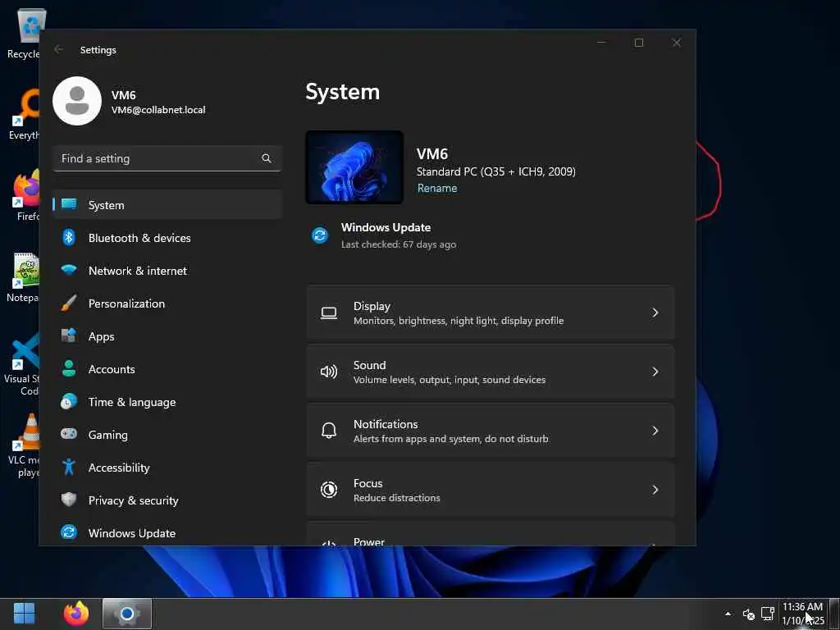The height and width of the screenshot is (630, 840).
Task: Click the network tray icon
Action: pyautogui.click(x=768, y=614)
